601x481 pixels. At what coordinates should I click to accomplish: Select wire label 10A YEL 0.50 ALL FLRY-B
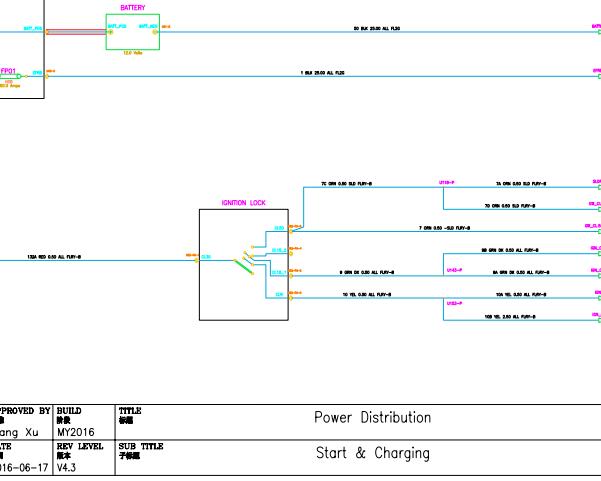521,295
